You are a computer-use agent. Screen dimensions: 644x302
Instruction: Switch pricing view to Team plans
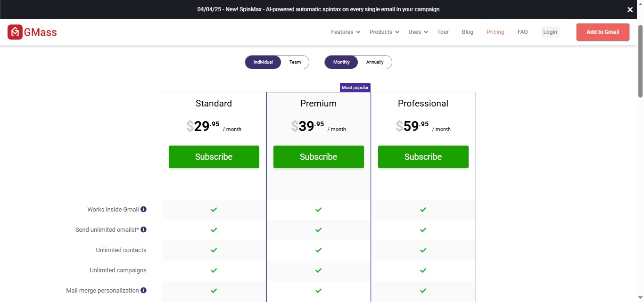(x=295, y=62)
